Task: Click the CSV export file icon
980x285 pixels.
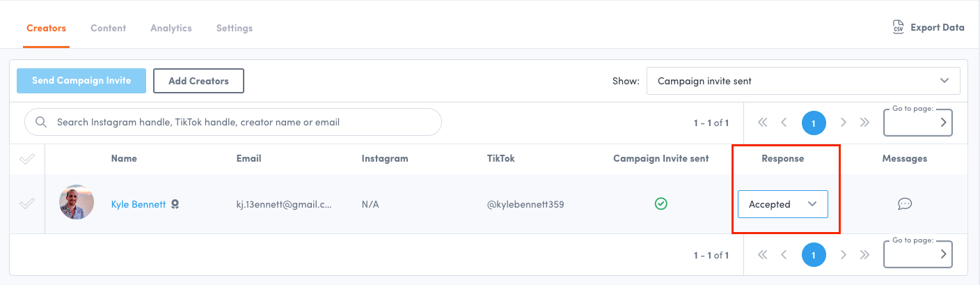Action: (898, 27)
